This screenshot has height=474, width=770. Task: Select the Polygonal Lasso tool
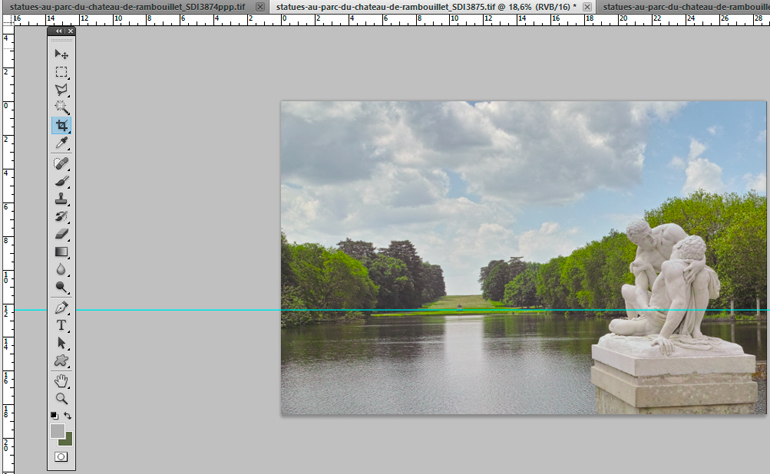pos(61,90)
